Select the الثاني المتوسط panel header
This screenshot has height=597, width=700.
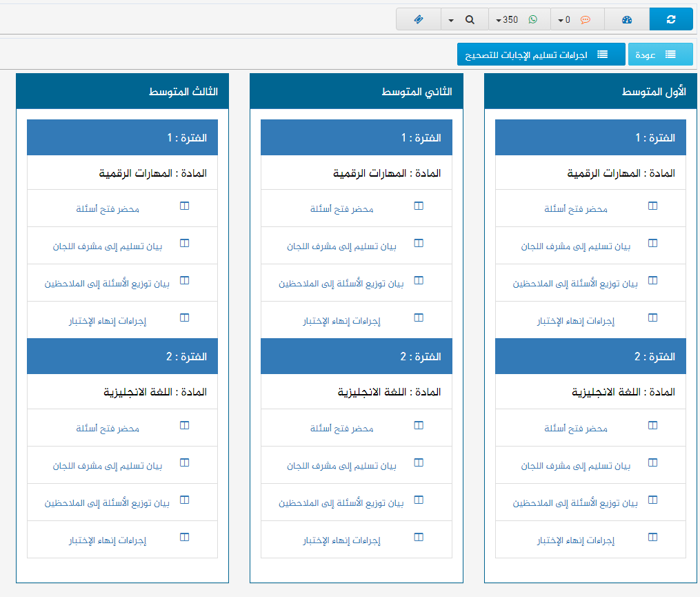pyautogui.click(x=356, y=92)
